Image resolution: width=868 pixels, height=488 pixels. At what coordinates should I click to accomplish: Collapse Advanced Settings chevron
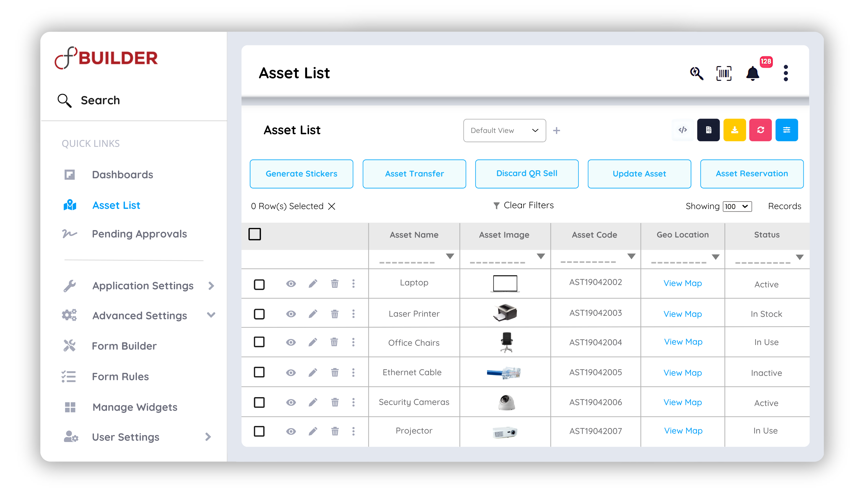point(211,315)
